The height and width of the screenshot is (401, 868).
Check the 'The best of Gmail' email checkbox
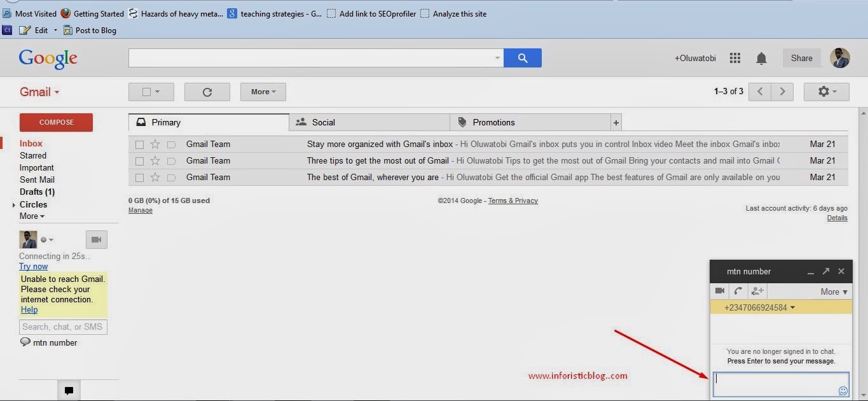pos(139,178)
